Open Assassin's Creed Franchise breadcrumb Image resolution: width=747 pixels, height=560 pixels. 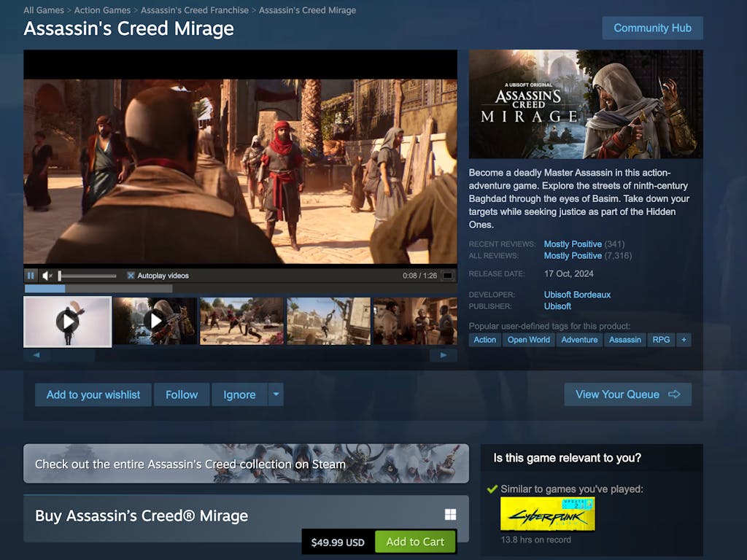tap(195, 10)
